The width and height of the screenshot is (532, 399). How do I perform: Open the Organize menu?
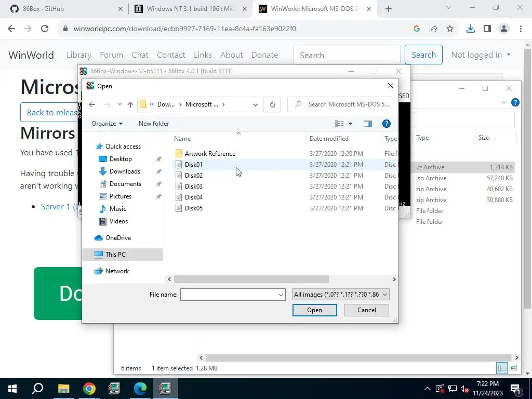107,124
